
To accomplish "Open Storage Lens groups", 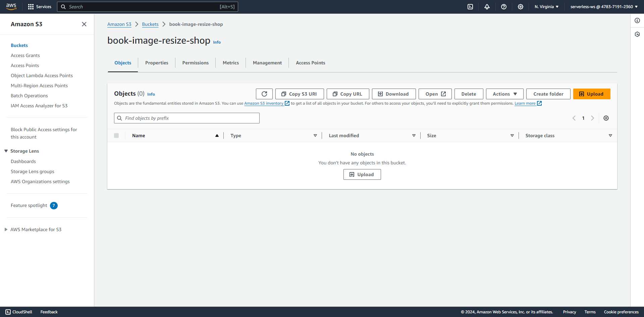I will click(x=33, y=171).
